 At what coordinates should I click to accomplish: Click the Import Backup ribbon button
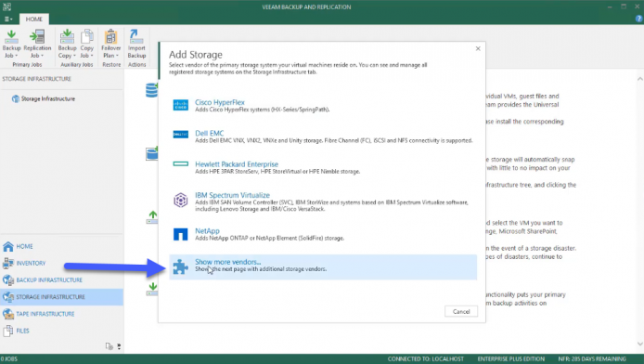click(x=136, y=44)
